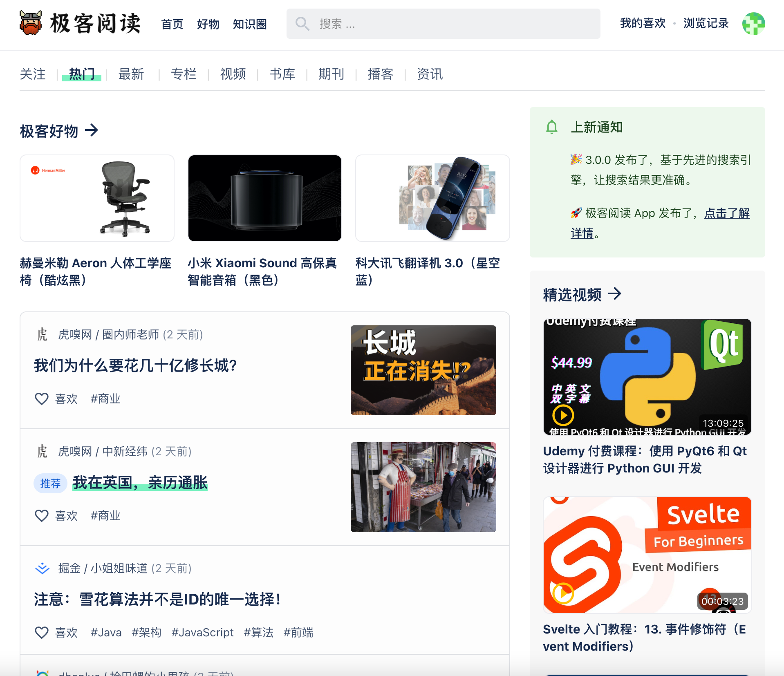
Task: Click the 极客阅读 Viking logo icon
Action: click(31, 23)
